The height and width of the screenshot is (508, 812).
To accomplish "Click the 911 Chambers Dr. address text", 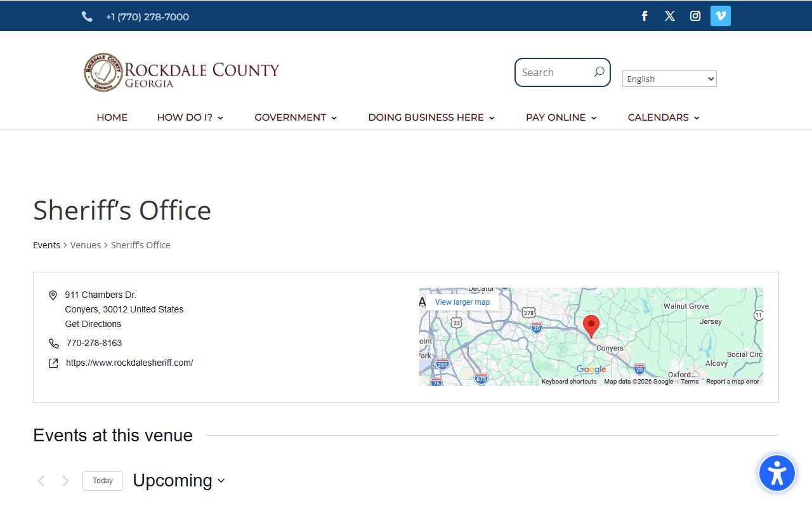I will (x=100, y=295).
